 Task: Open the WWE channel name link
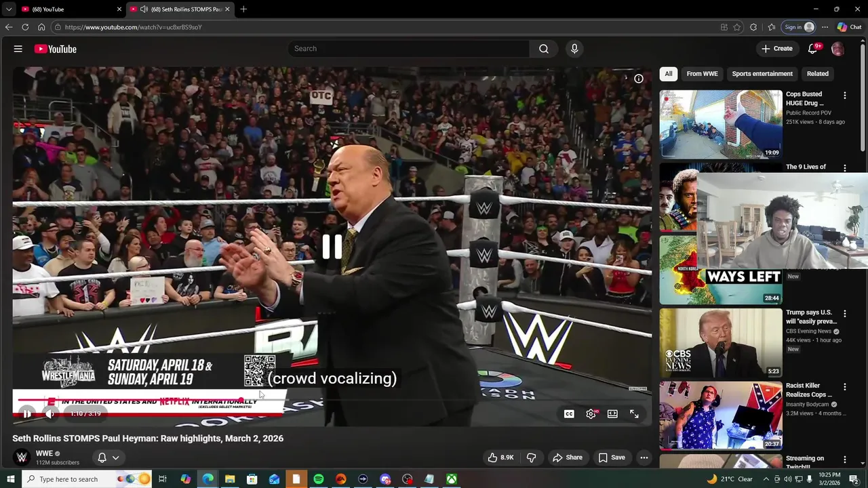(x=44, y=453)
